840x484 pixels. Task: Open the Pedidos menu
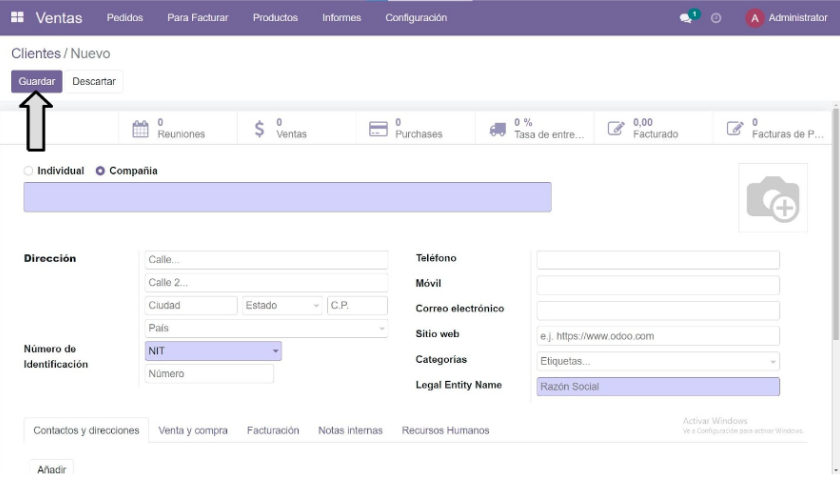click(x=125, y=18)
